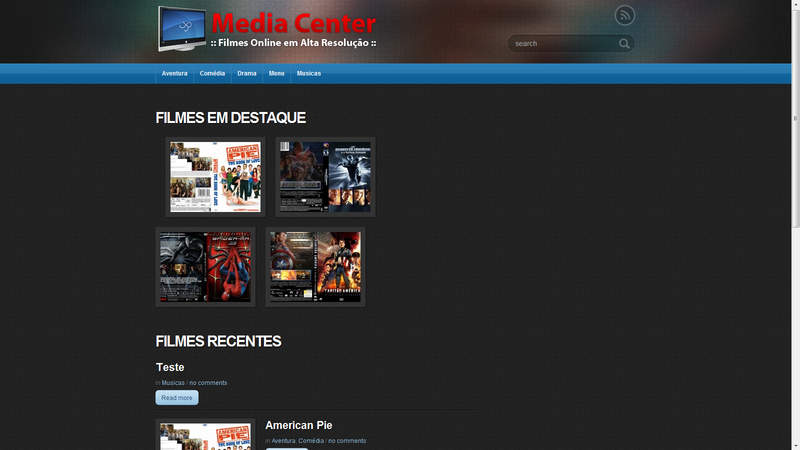The height and width of the screenshot is (450, 800).
Task: Click the Media Center monitor logo
Action: tap(182, 29)
